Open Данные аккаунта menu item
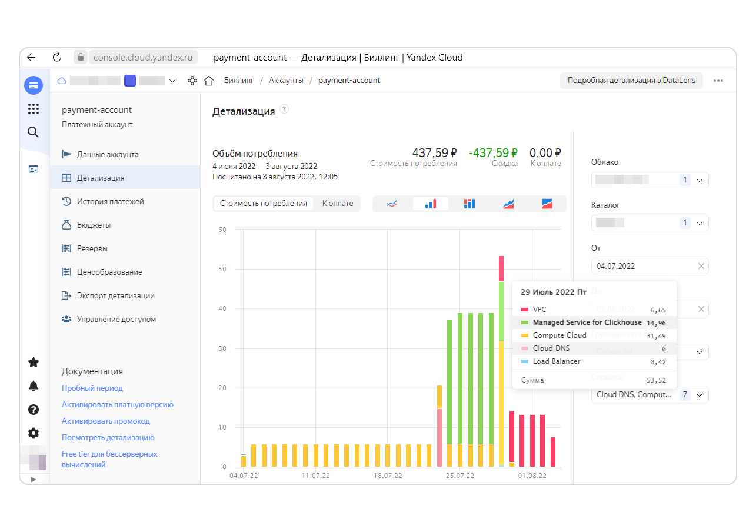 (125, 154)
